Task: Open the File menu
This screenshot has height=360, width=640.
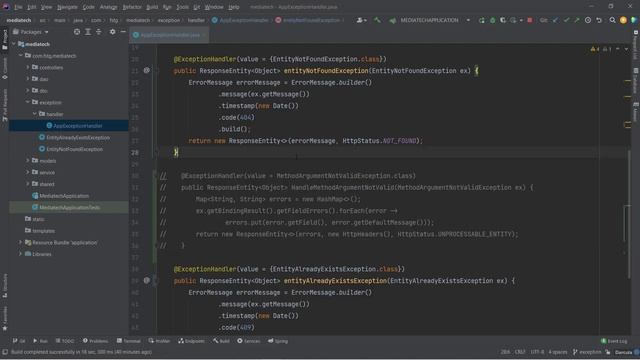Action: point(18,7)
